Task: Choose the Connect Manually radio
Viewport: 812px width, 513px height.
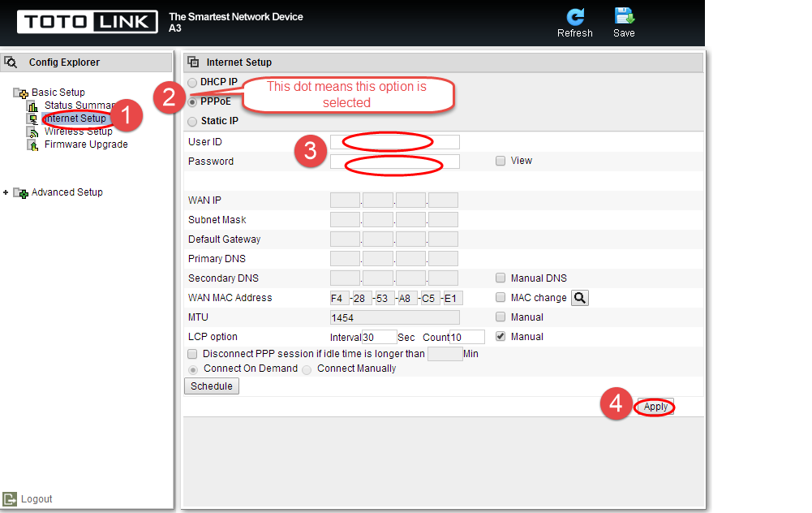Action: click(307, 370)
